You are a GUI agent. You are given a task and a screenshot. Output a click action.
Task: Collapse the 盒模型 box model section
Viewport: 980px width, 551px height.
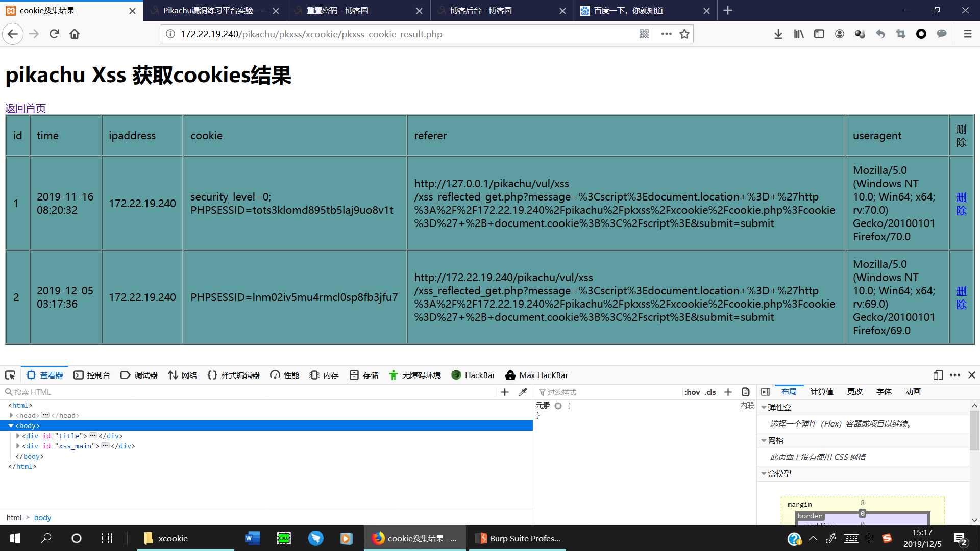click(764, 474)
